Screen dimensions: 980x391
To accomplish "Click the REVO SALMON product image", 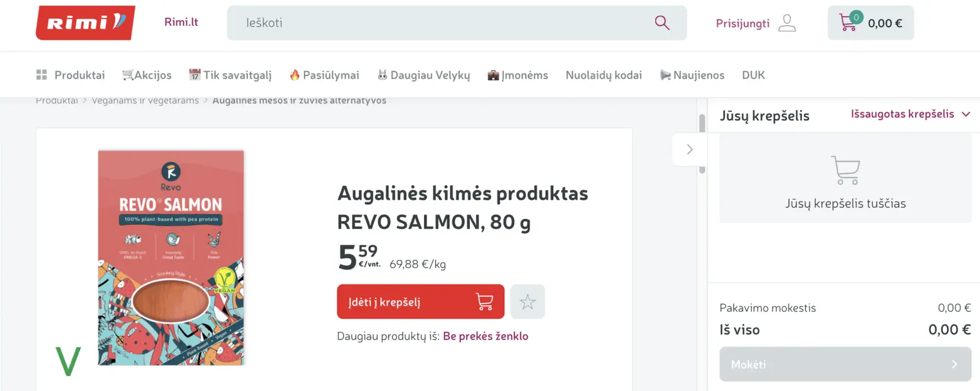I will [x=171, y=257].
